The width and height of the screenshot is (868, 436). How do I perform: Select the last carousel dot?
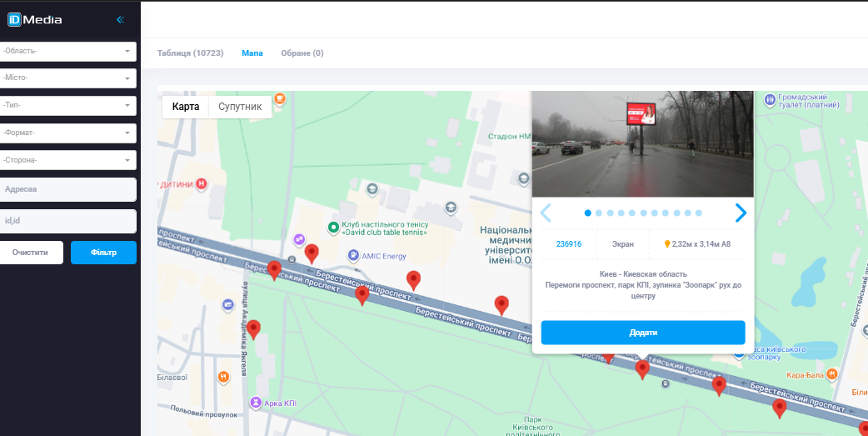point(699,213)
